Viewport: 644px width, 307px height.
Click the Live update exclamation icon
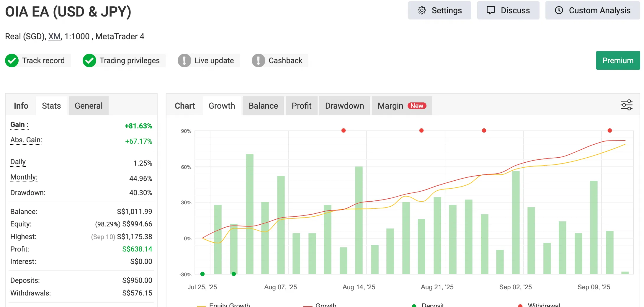coord(184,61)
